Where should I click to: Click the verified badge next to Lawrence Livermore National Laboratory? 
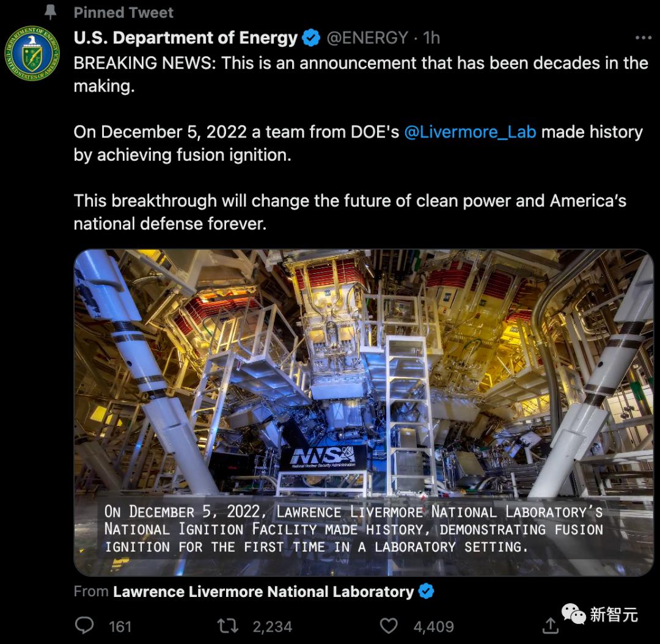coord(426,591)
